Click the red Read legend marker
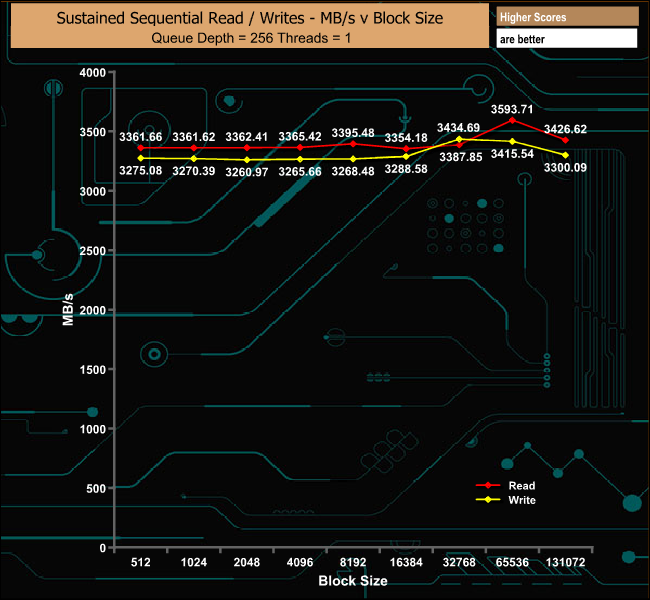 tap(488, 485)
